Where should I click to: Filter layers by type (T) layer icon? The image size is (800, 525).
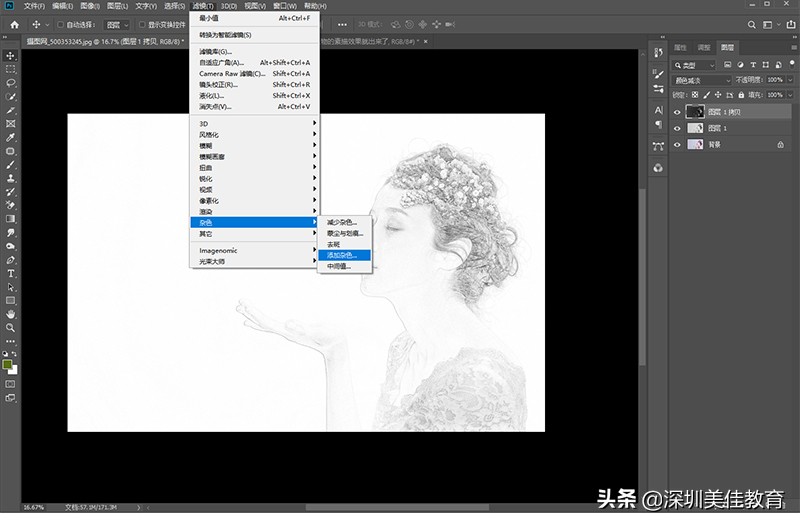(x=753, y=65)
